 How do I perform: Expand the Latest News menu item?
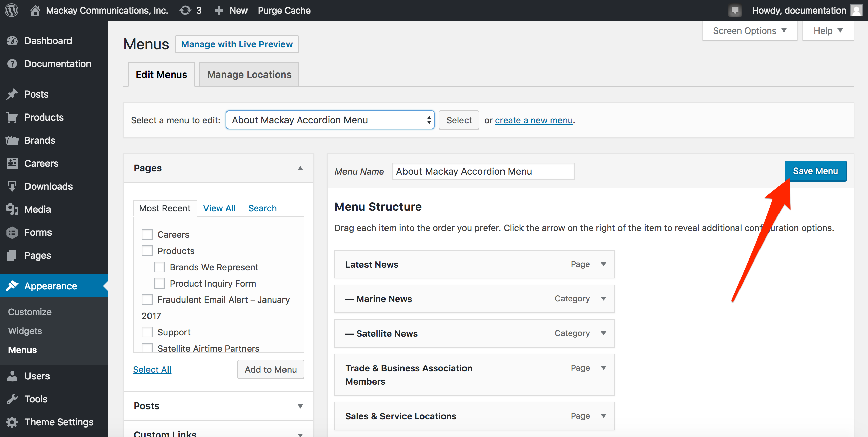coord(604,264)
